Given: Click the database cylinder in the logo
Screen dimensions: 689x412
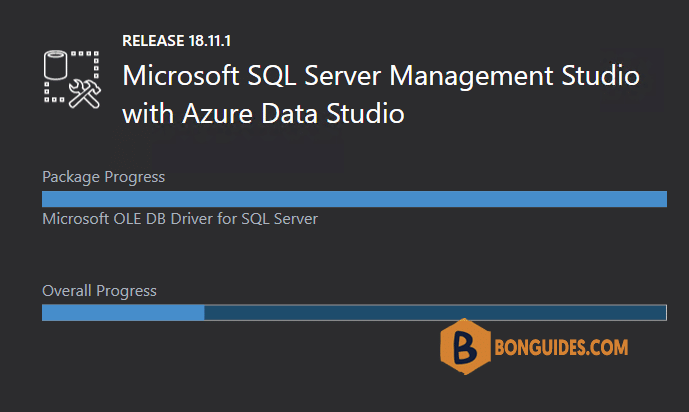Looking at the screenshot, I should point(56,65).
